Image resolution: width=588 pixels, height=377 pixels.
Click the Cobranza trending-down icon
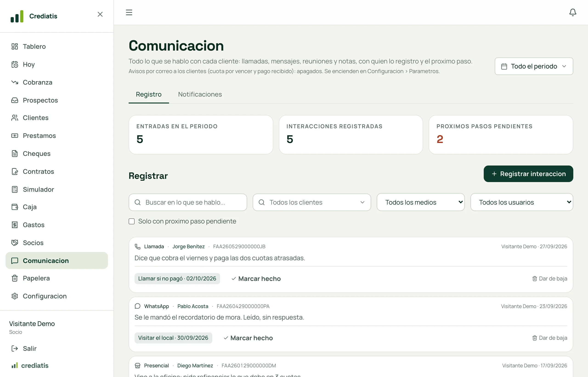[15, 82]
